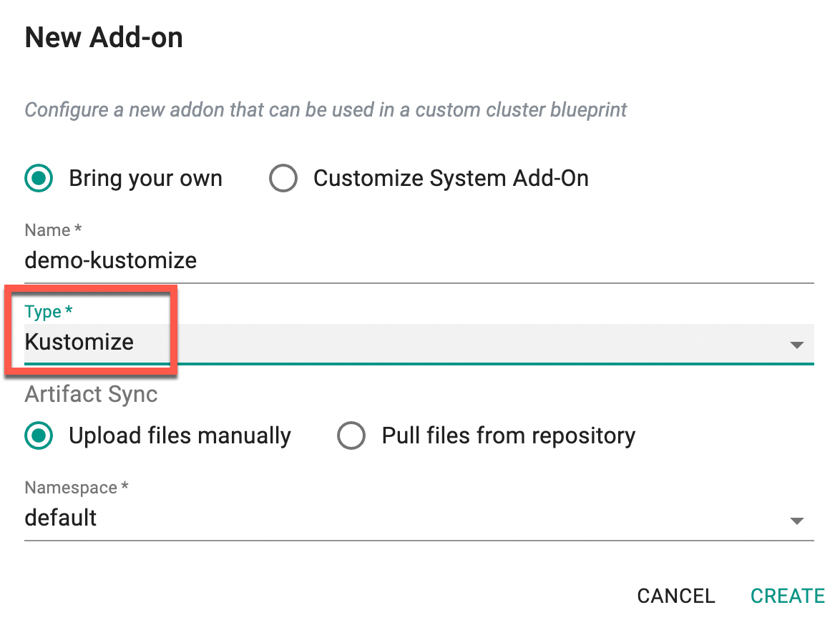Choose Customize System Add-On radio option
Viewport: 840px width, 625px height.
283,178
